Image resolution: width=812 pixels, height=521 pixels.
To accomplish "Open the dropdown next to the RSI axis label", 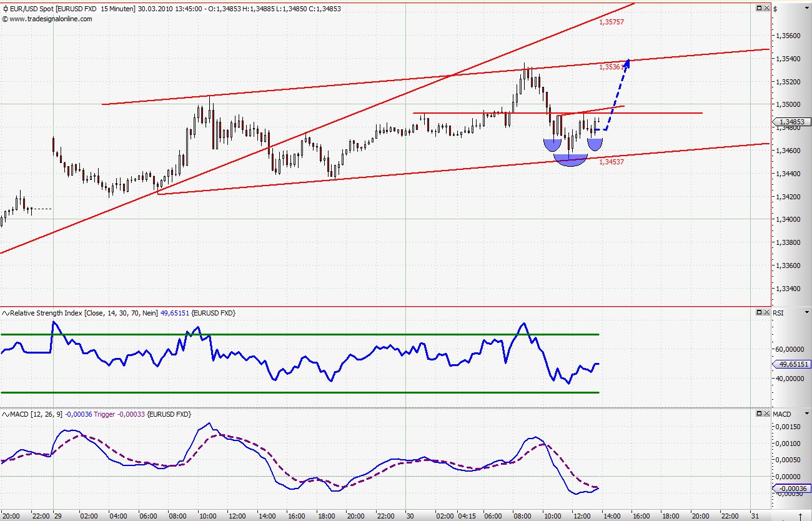I will (807, 312).
